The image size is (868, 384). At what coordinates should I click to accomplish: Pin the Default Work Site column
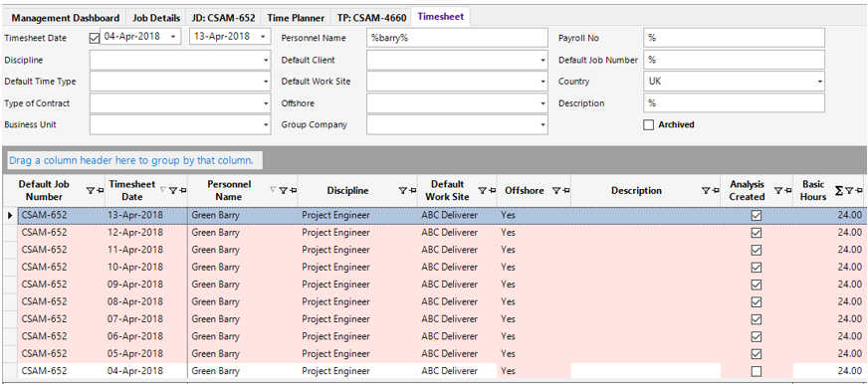click(492, 191)
